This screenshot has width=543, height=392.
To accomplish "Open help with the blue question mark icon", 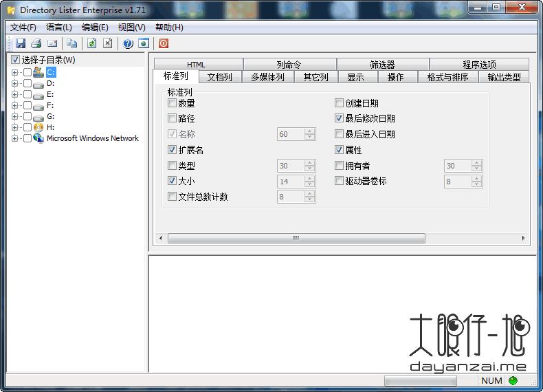I will click(x=128, y=44).
